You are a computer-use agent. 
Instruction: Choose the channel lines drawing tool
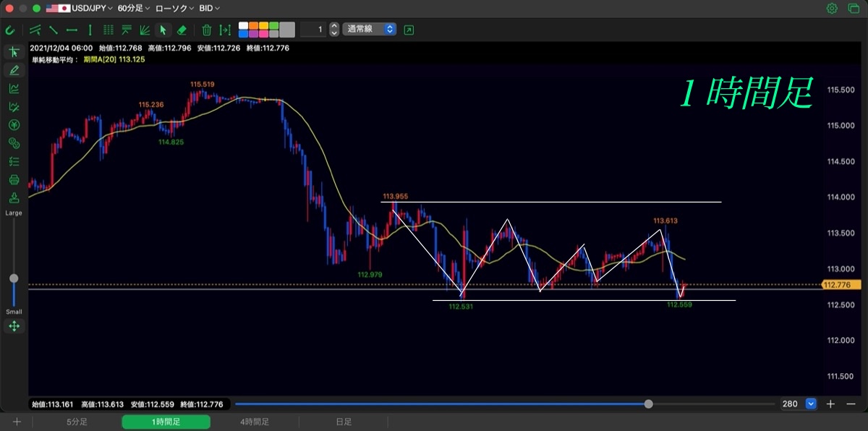tap(34, 30)
